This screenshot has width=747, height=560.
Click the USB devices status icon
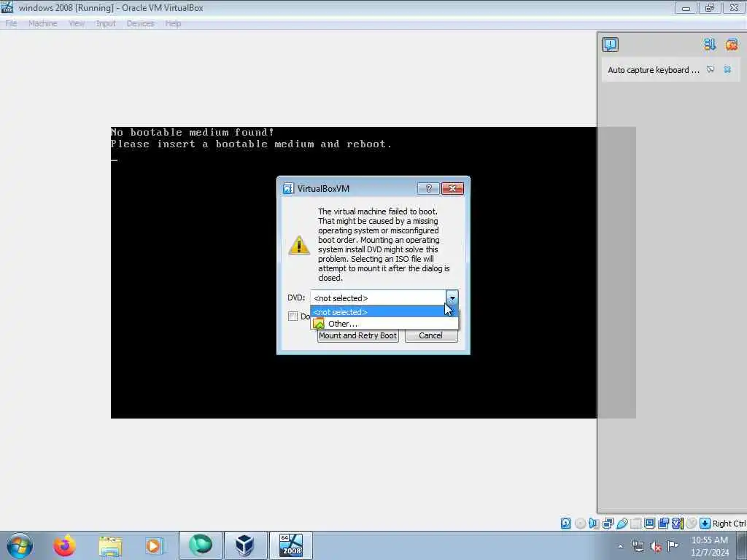pos(622,524)
